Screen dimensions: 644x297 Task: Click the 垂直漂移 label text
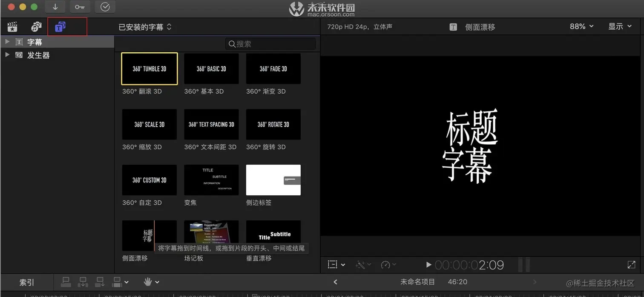coord(259,258)
